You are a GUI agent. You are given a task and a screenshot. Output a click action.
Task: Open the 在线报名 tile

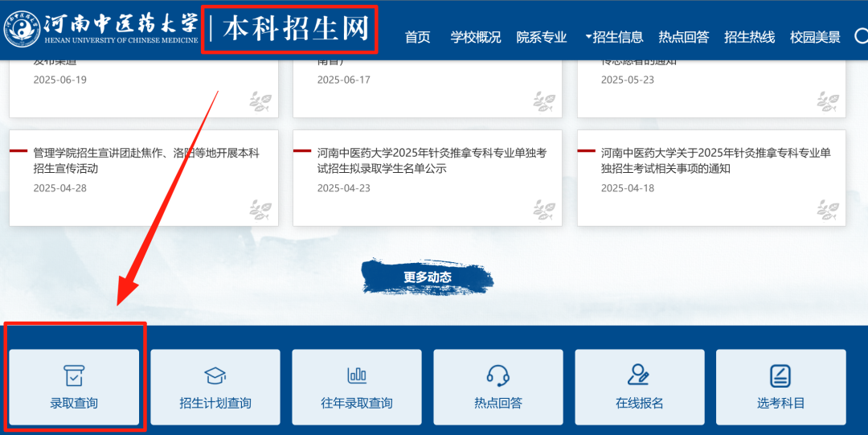(640, 387)
